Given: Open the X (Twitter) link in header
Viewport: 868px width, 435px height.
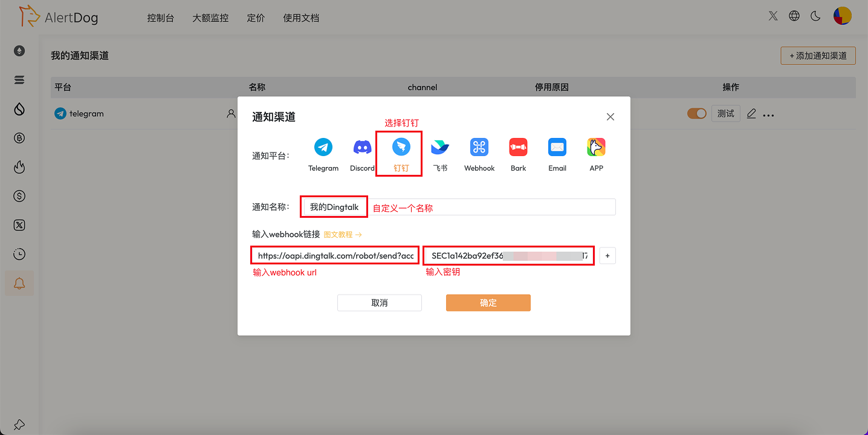Looking at the screenshot, I should click(x=773, y=16).
